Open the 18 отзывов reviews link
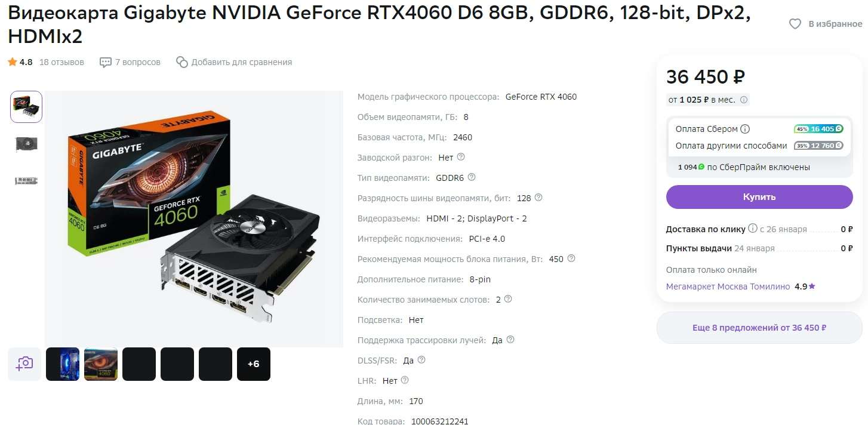868x425 pixels. (x=61, y=62)
